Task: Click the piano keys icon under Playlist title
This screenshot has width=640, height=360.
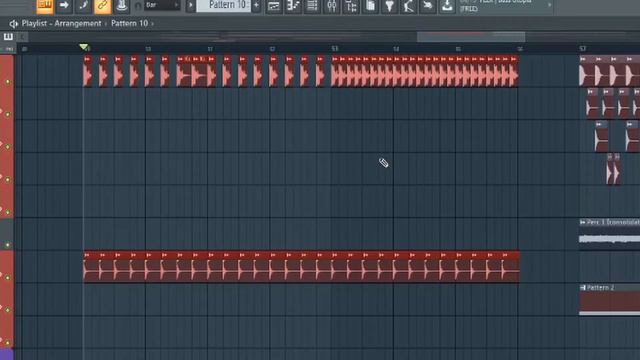Action: (8, 37)
